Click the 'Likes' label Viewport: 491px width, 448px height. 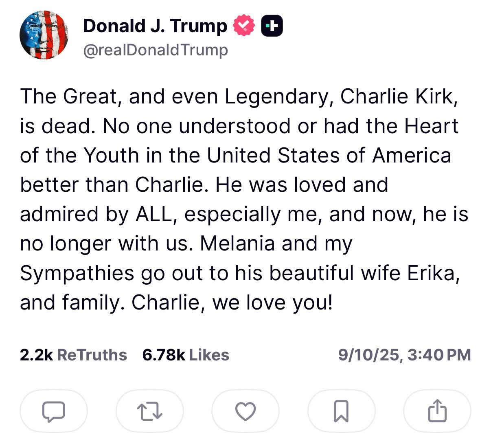coord(209,355)
